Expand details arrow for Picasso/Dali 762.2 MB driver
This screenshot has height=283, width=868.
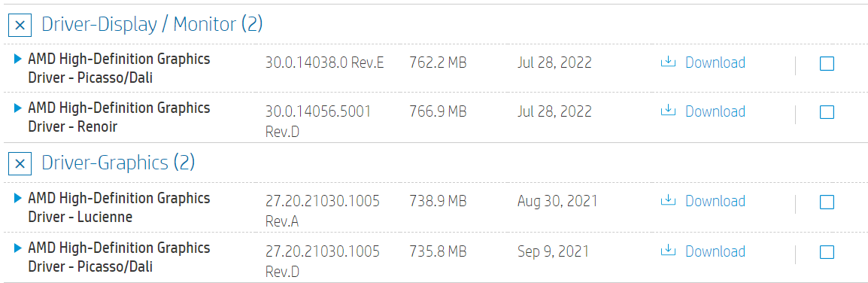point(18,58)
